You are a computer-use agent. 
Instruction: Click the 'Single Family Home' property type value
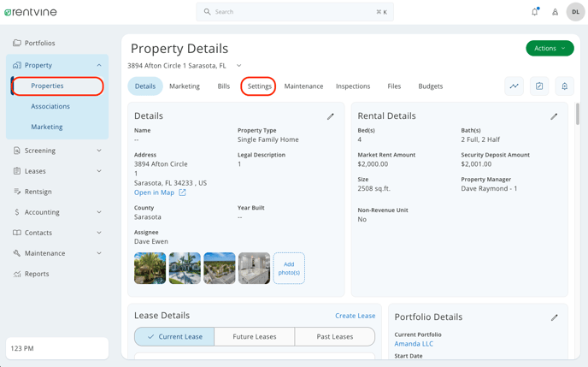(268, 139)
